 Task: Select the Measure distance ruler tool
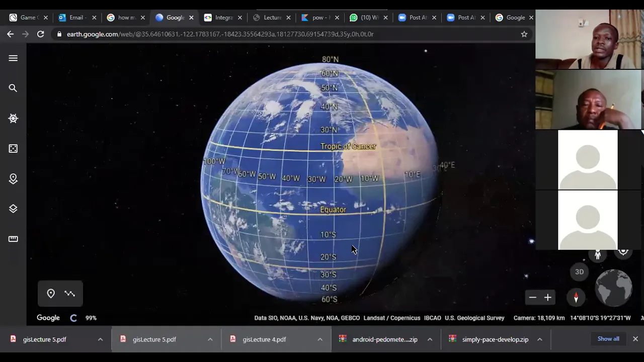pos(13,239)
